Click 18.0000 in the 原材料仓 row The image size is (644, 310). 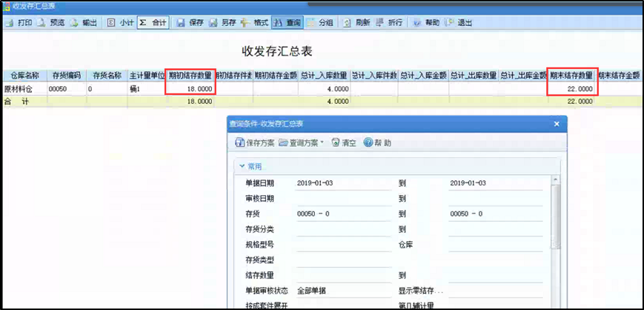tap(199, 89)
